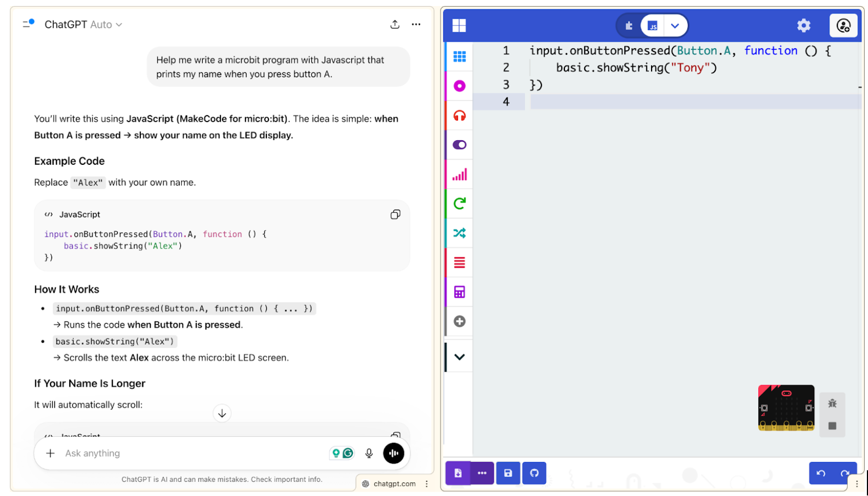Image resolution: width=868 pixels, height=496 pixels.
Task: Click the inline "Alex" code snippet
Action: coord(88,183)
